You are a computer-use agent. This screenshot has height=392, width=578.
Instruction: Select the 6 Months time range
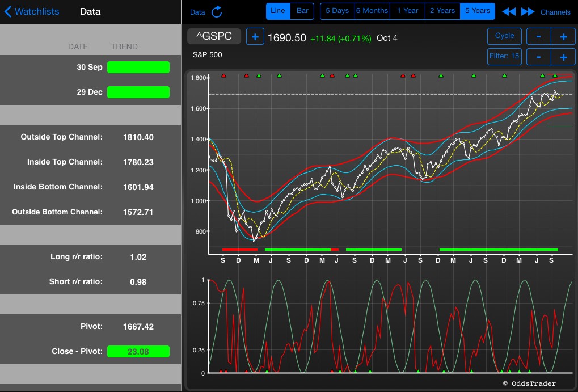[x=372, y=11]
